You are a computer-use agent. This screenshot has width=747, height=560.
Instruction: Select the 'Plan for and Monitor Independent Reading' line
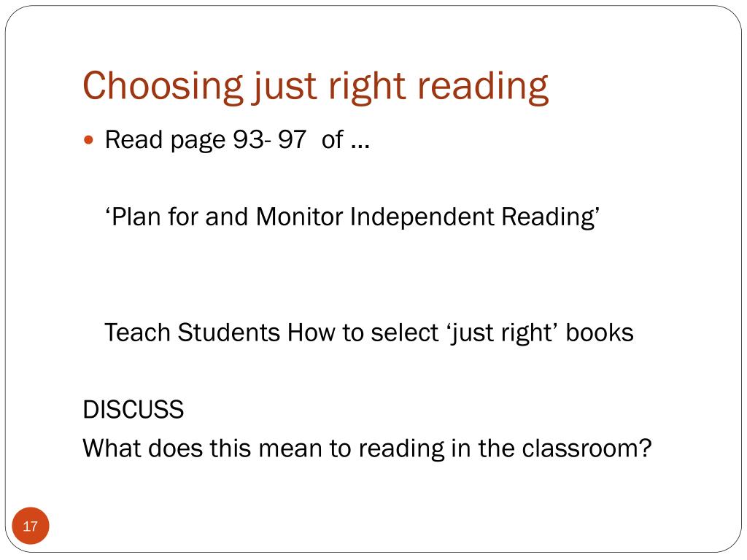[x=352, y=217]
